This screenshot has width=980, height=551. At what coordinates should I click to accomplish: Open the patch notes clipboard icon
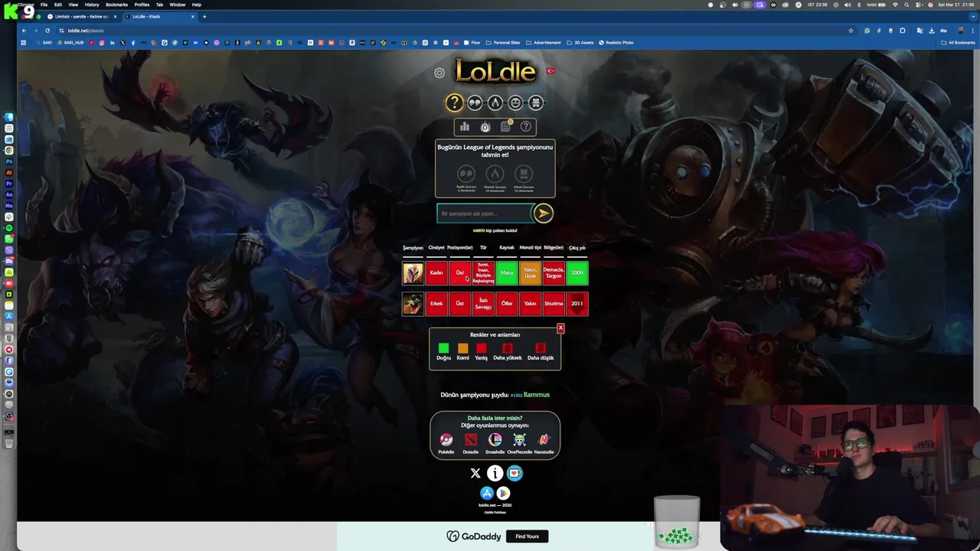coord(505,126)
